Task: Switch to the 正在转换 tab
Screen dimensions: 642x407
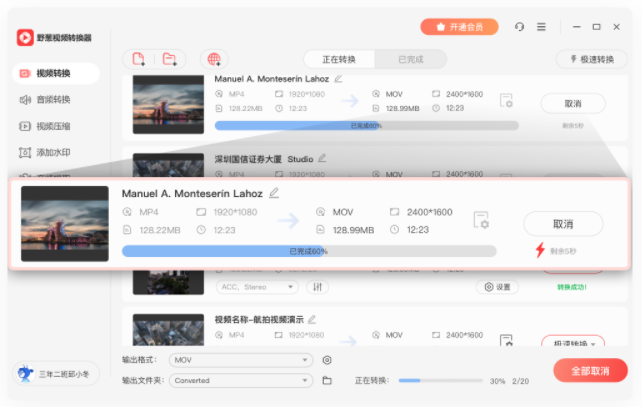Action: [339, 59]
